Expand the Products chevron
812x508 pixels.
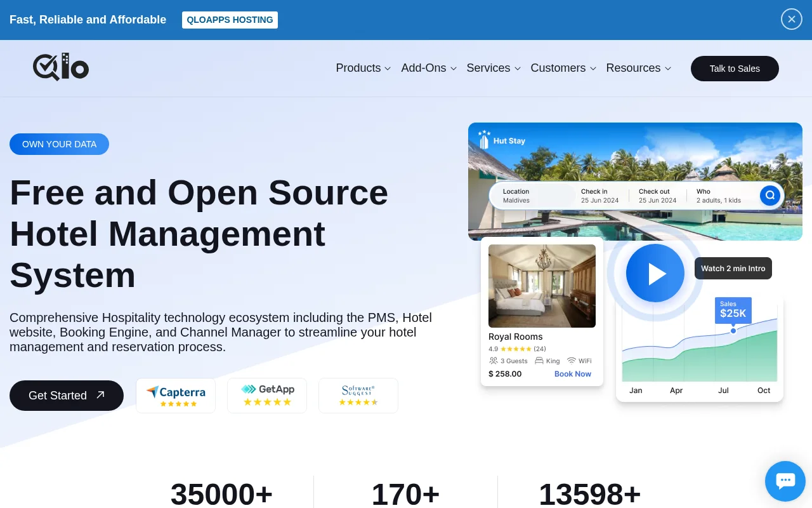click(x=388, y=69)
